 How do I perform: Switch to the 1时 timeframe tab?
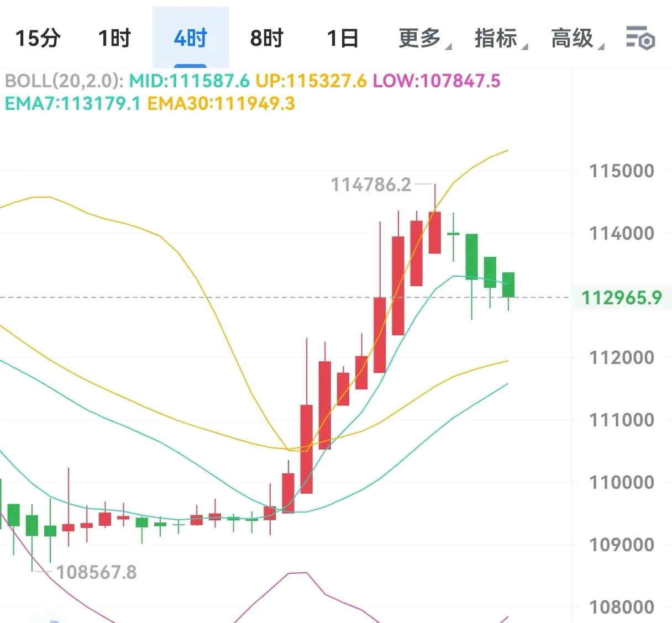(114, 38)
